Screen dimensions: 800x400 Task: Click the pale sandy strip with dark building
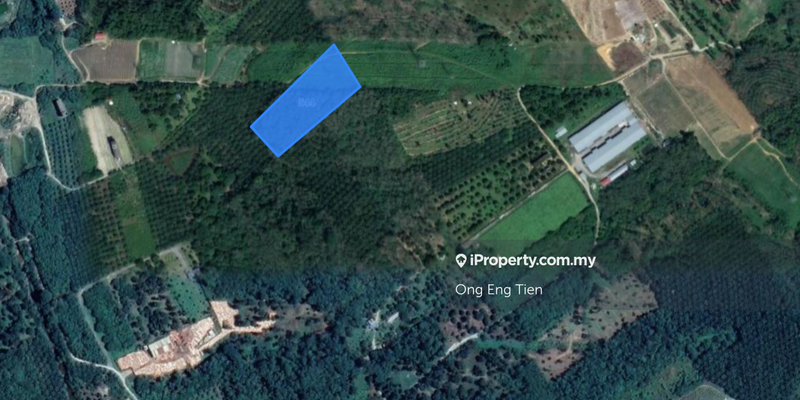pyautogui.click(x=106, y=139)
